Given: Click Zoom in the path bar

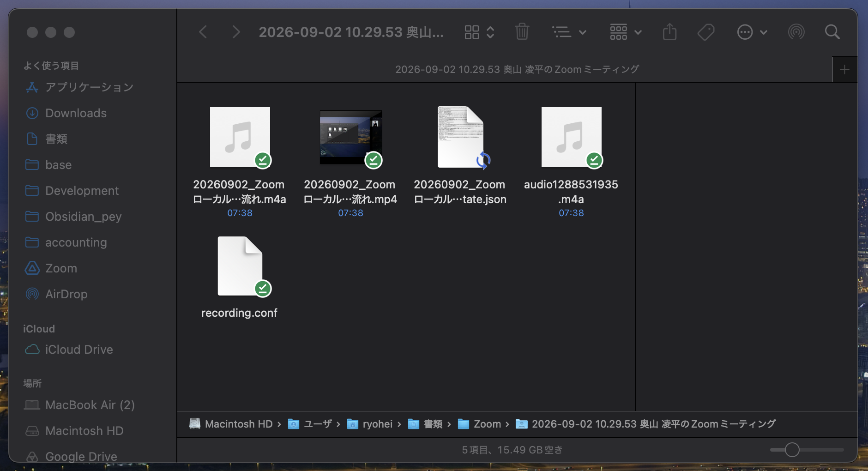Looking at the screenshot, I should [x=479, y=424].
